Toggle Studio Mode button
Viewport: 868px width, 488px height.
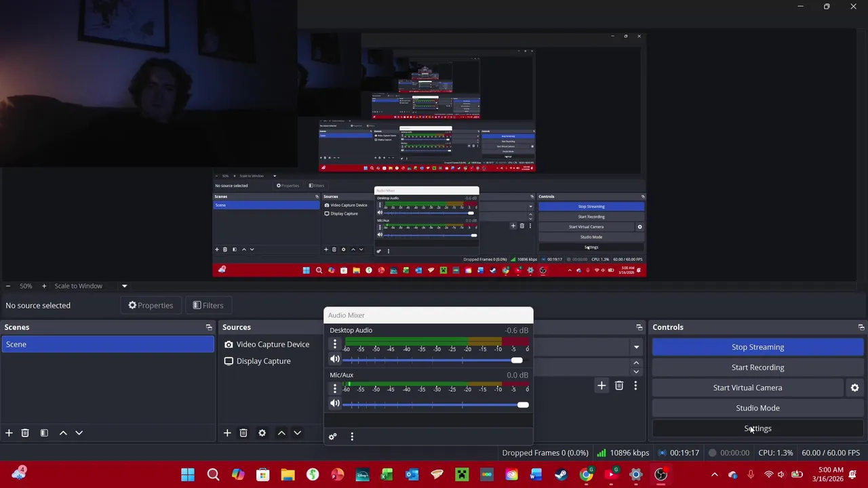pyautogui.click(x=757, y=408)
